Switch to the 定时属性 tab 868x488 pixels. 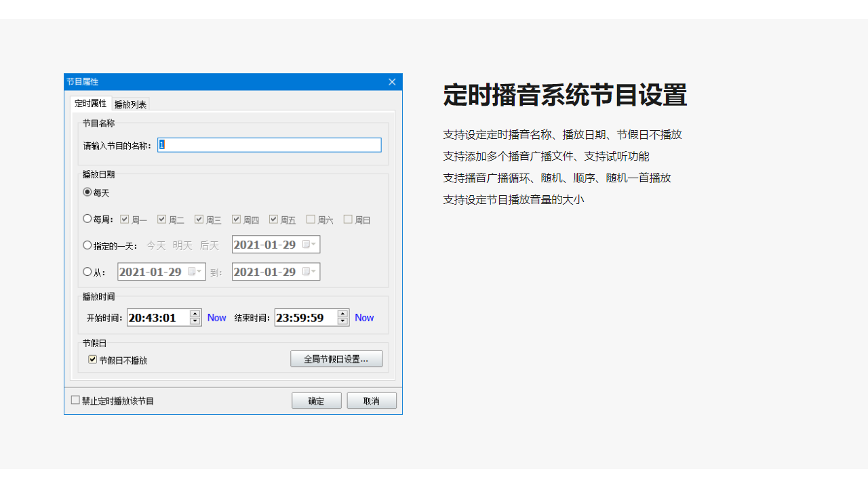(91, 104)
